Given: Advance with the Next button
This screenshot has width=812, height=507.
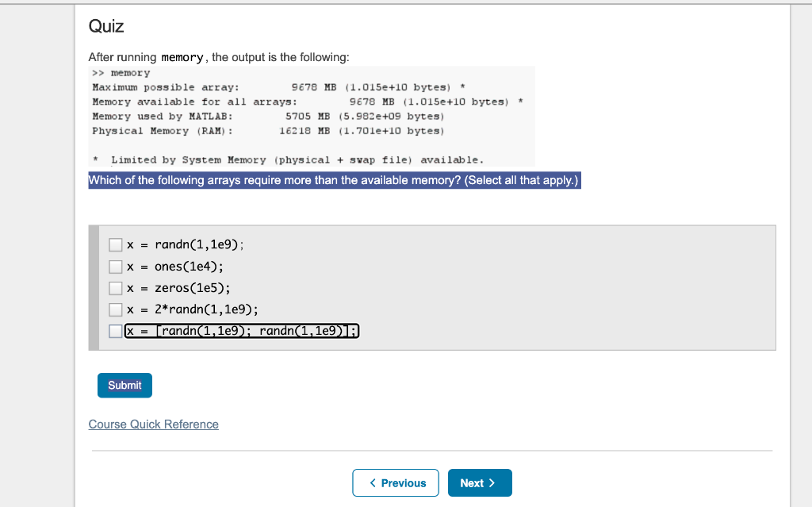Looking at the screenshot, I should 479,482.
